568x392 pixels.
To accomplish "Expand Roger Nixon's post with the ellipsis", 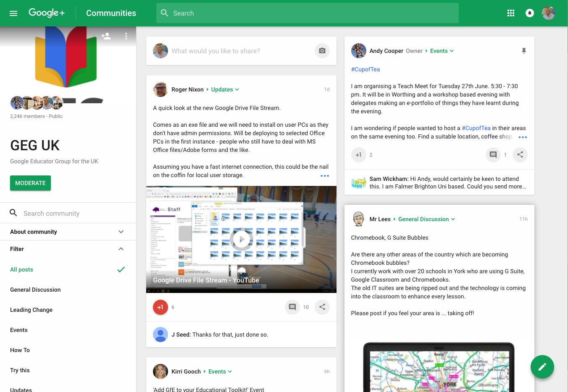I will 325,176.
